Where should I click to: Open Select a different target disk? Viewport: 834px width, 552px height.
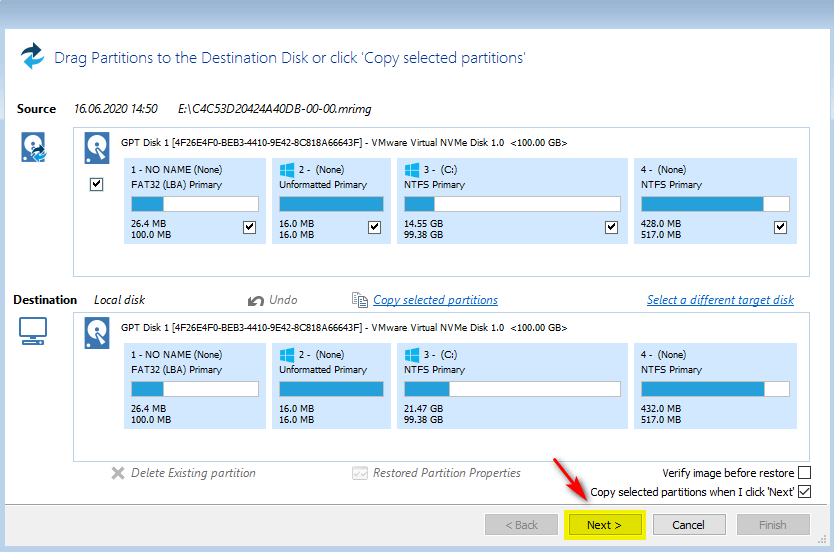(720, 300)
